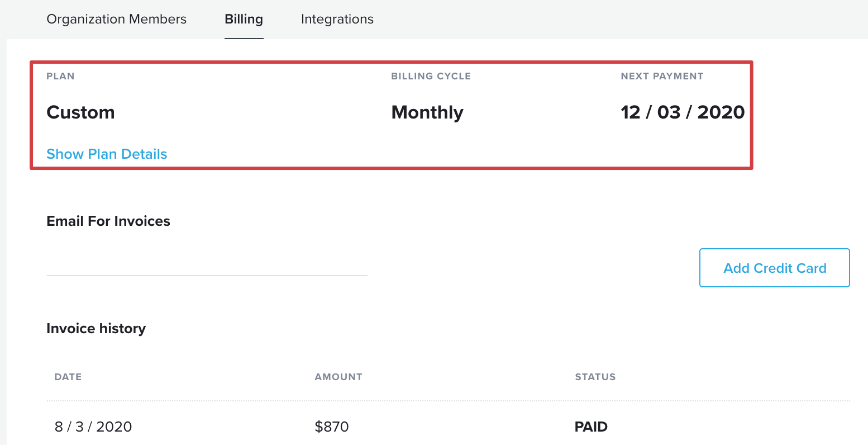Viewport: 868px width, 445px height.
Task: Click the Monthly billing cycle value
Action: (x=427, y=112)
